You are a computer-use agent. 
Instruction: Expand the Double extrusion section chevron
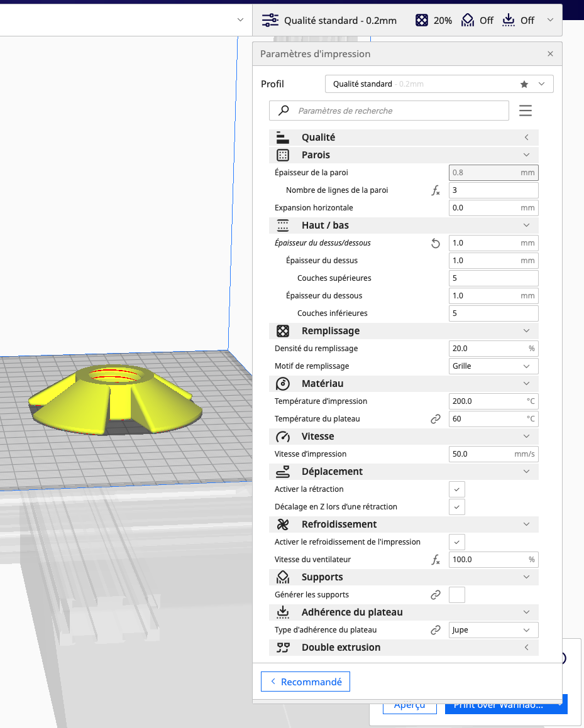point(526,648)
